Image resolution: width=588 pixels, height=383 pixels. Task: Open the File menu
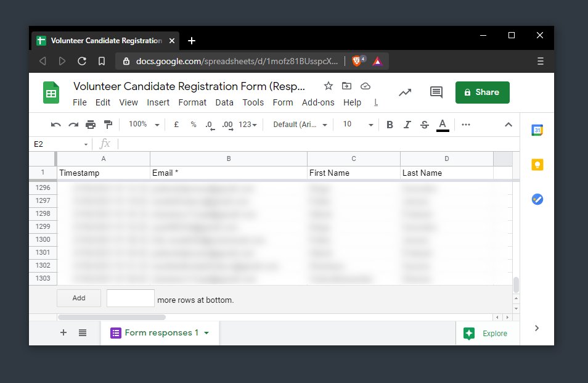coord(80,102)
